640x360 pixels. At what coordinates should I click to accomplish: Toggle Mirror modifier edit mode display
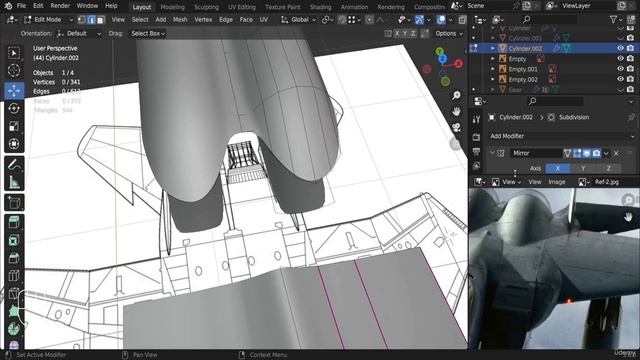577,153
